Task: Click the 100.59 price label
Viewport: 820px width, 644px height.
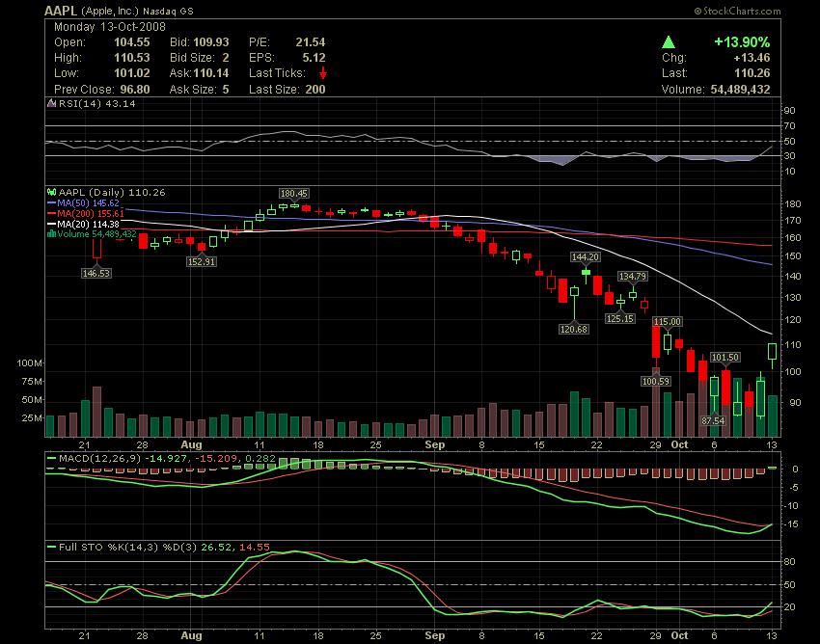Action: [656, 381]
